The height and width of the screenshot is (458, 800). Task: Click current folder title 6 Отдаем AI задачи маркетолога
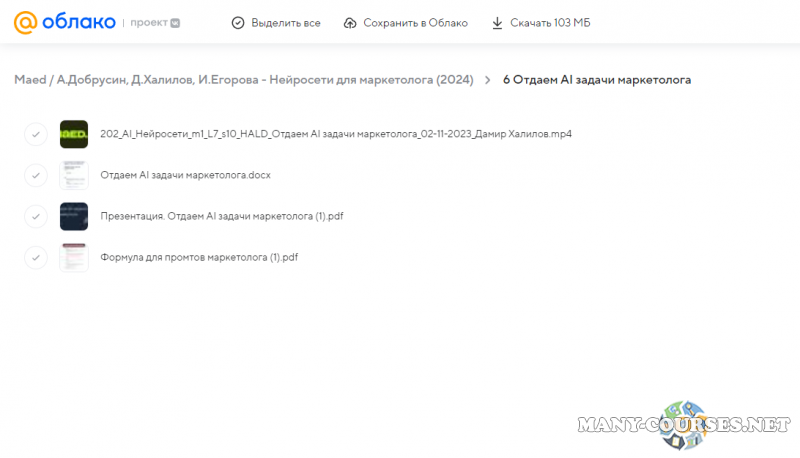pos(596,79)
